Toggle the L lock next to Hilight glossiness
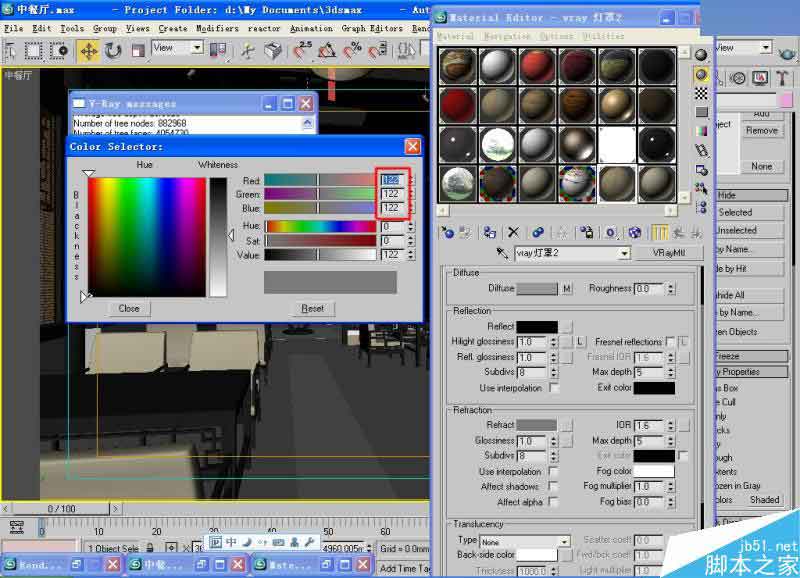Screen dimensions: 800x578 pos(579,341)
